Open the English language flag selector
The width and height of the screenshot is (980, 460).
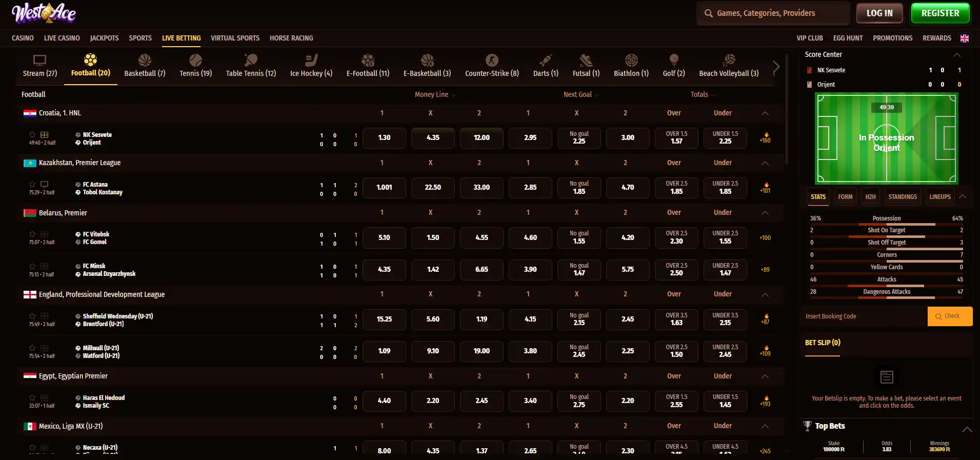[x=964, y=38]
